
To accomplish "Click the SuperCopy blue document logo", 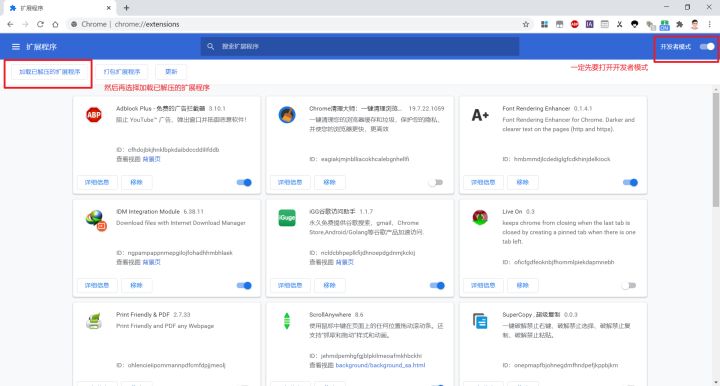I will pos(480,321).
